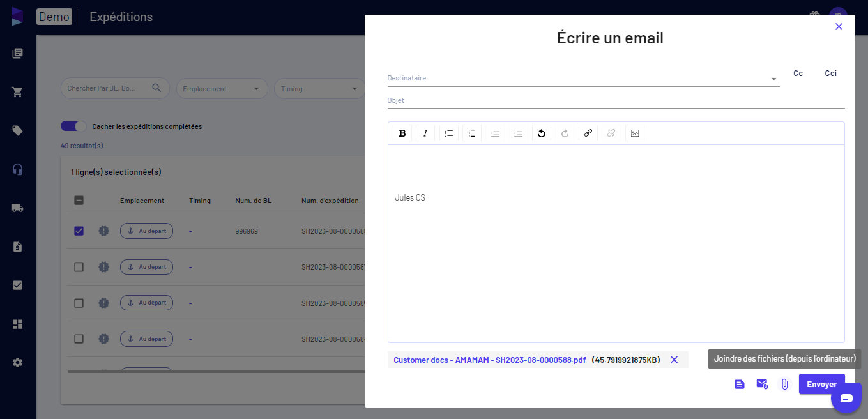
Task: Click the unlink toolbar icon
Action: (611, 133)
